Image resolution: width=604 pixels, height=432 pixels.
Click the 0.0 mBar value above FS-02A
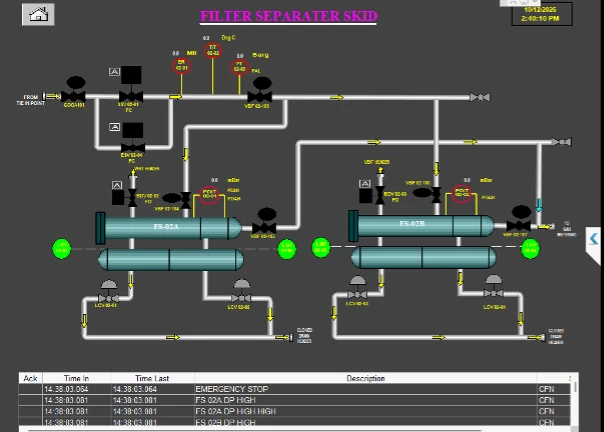pyautogui.click(x=215, y=180)
